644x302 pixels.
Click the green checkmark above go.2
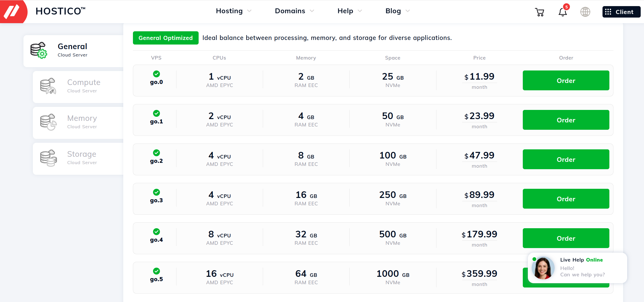tap(156, 153)
